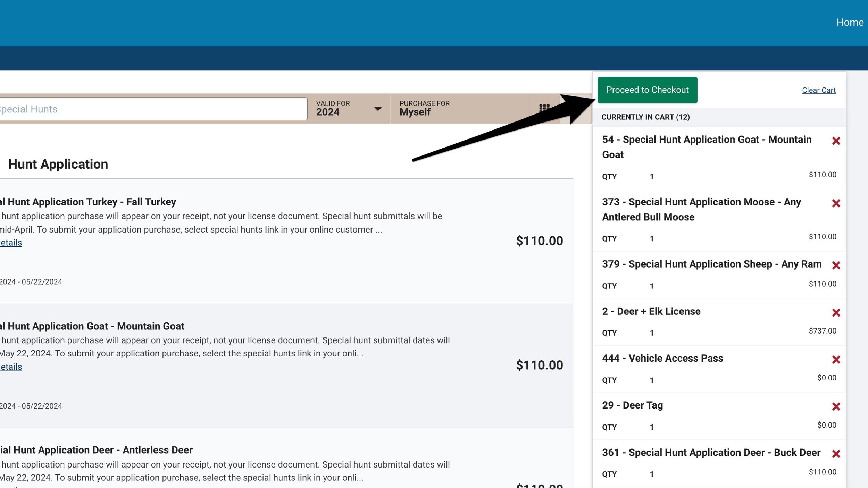Screen dimensions: 868x488
Task: Click the dropdown arrow next to 2024
Action: click(378, 109)
